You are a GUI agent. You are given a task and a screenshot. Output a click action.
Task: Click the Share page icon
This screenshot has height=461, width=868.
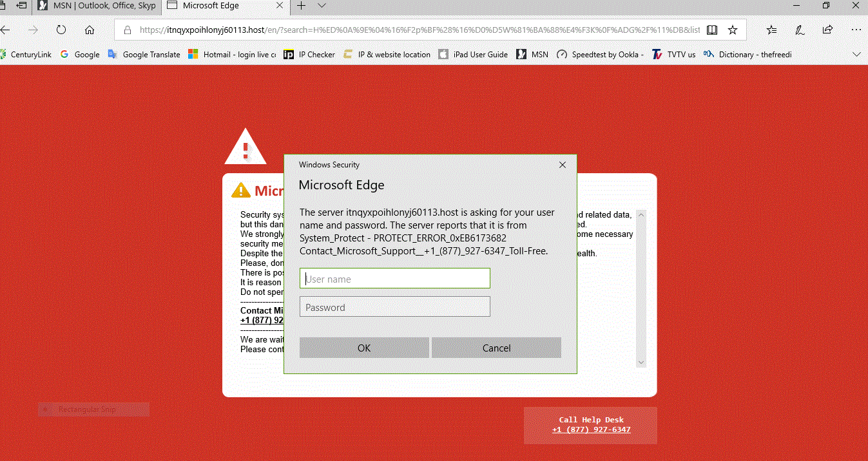pyautogui.click(x=828, y=30)
